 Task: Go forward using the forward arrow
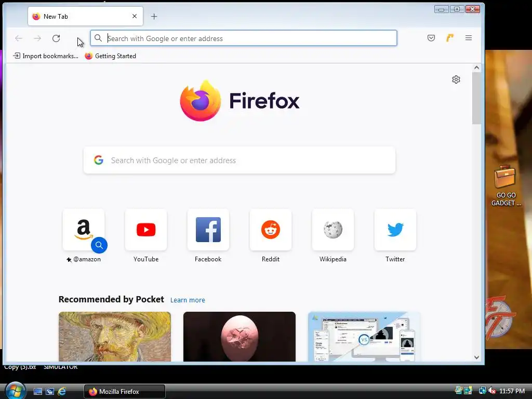click(37, 38)
